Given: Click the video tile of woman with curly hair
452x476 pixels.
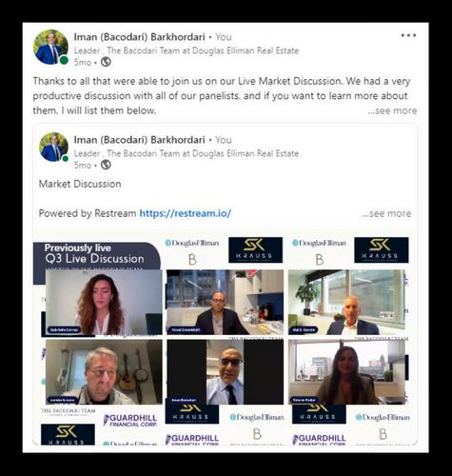Looking at the screenshot, I should coord(104,302).
